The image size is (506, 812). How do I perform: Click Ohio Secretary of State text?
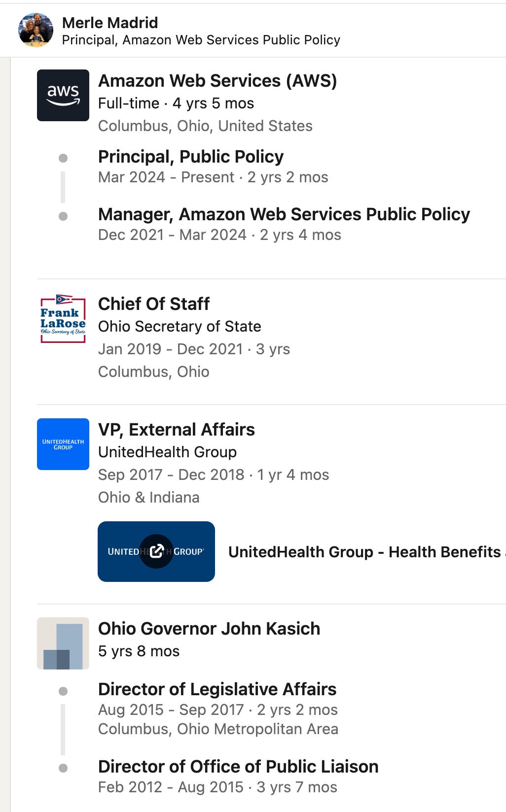[180, 326]
